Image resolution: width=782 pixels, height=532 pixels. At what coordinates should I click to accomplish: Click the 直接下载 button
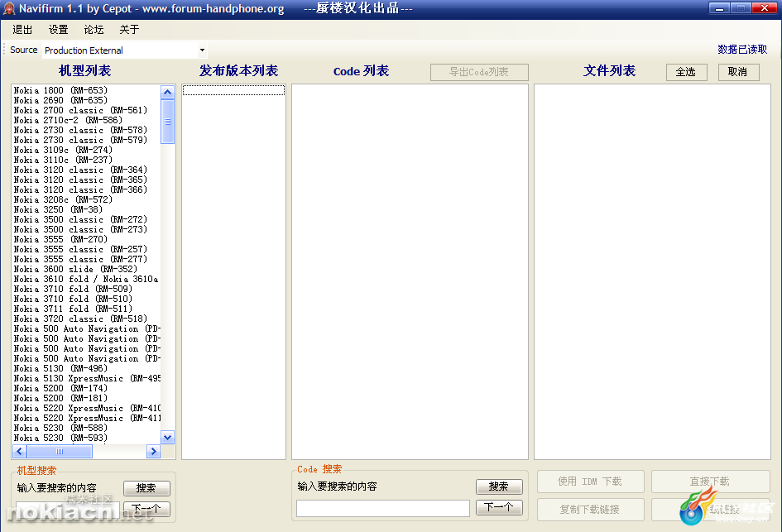(710, 482)
